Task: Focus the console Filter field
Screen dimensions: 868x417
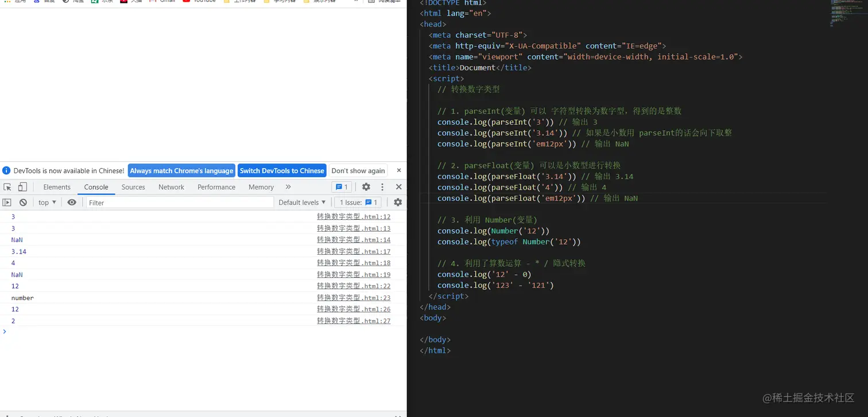Action: click(180, 202)
